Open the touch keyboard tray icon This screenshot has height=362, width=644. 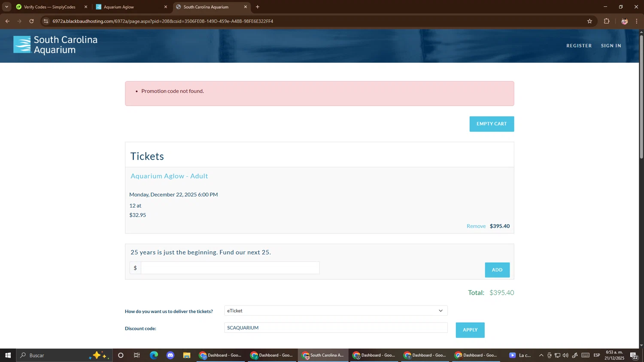(586, 355)
